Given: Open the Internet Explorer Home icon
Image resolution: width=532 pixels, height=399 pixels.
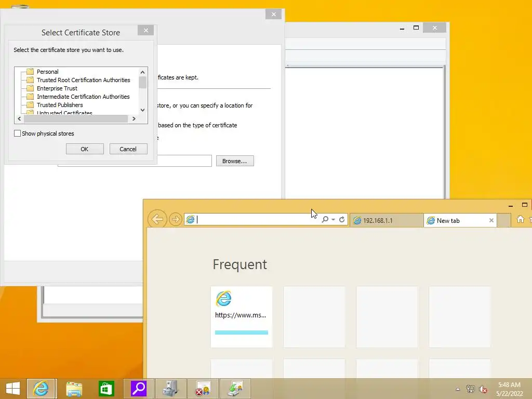Looking at the screenshot, I should (x=520, y=220).
